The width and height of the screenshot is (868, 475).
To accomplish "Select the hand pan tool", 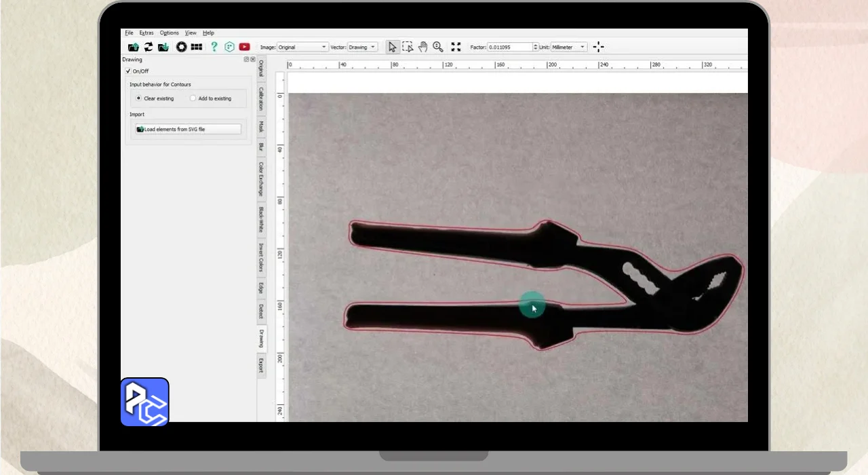I will pos(423,47).
